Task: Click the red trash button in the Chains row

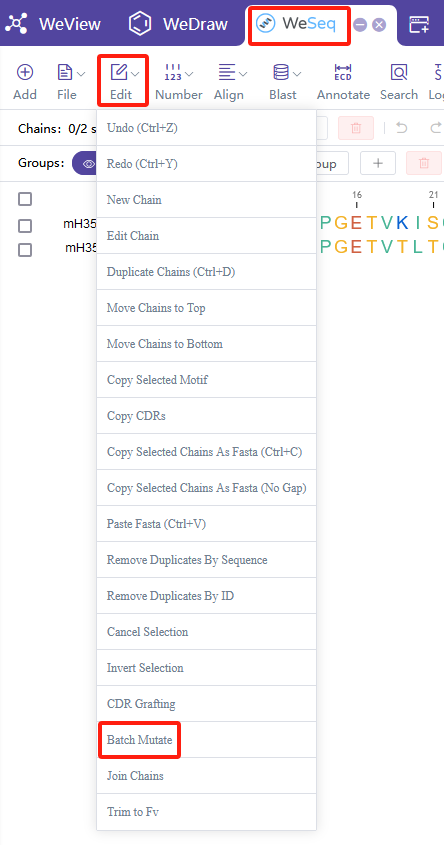Action: pyautogui.click(x=356, y=128)
